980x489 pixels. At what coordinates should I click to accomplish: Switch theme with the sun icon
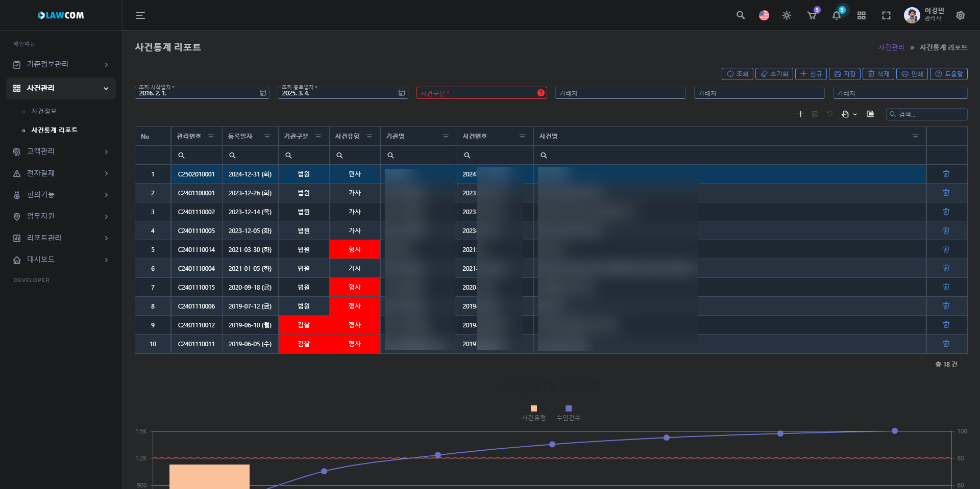pos(787,16)
